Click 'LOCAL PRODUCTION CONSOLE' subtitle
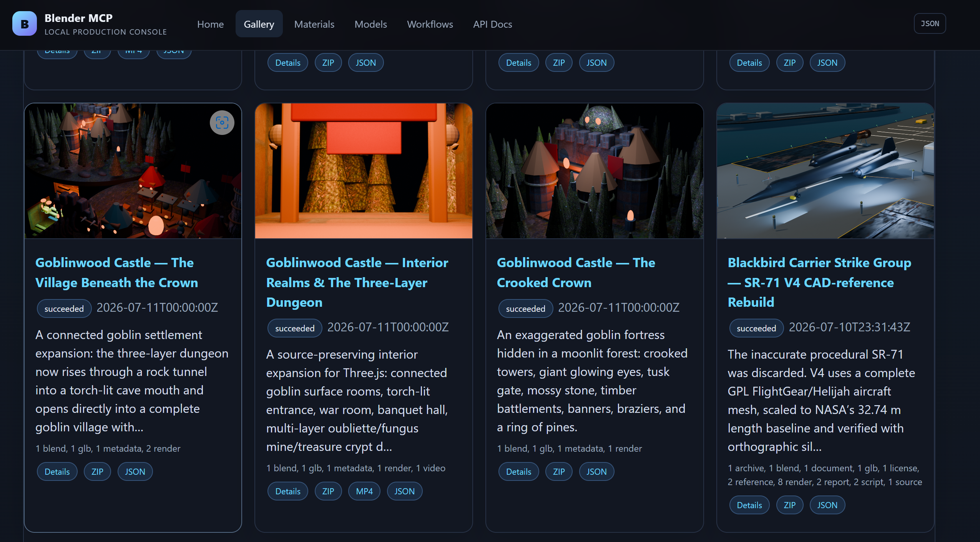 pyautogui.click(x=106, y=32)
